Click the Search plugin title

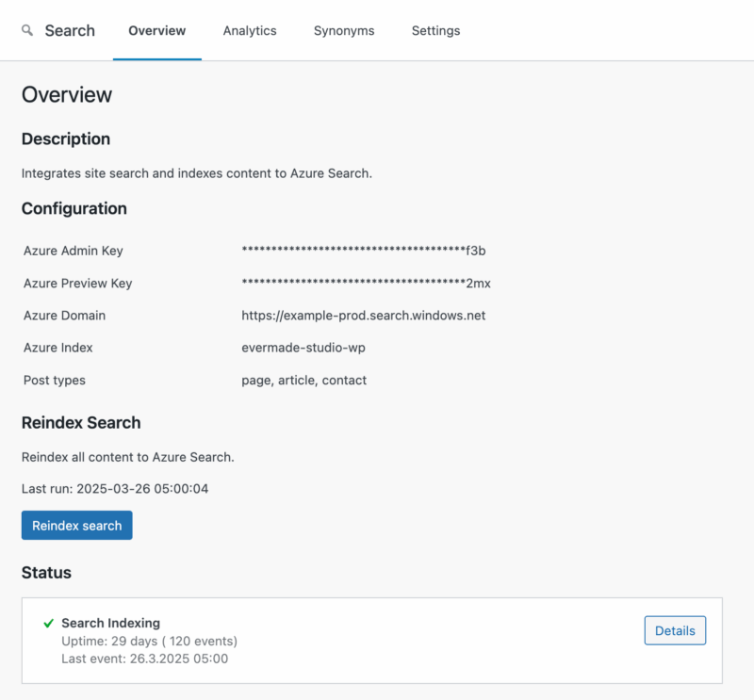pos(70,31)
